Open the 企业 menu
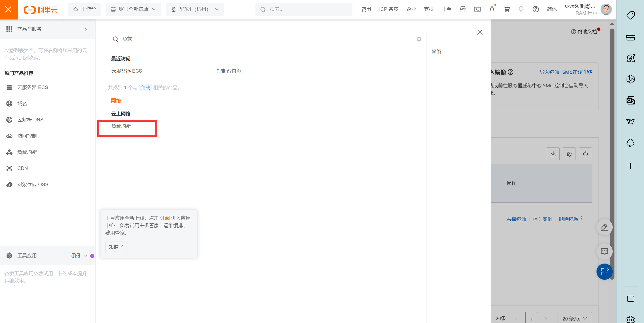Viewport: 644px width, 323px height. click(411, 9)
